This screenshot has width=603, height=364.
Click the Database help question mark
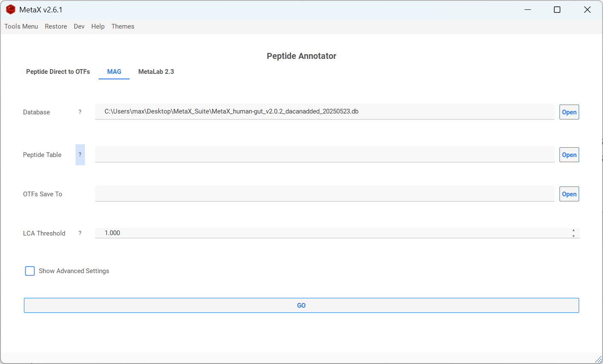click(80, 112)
